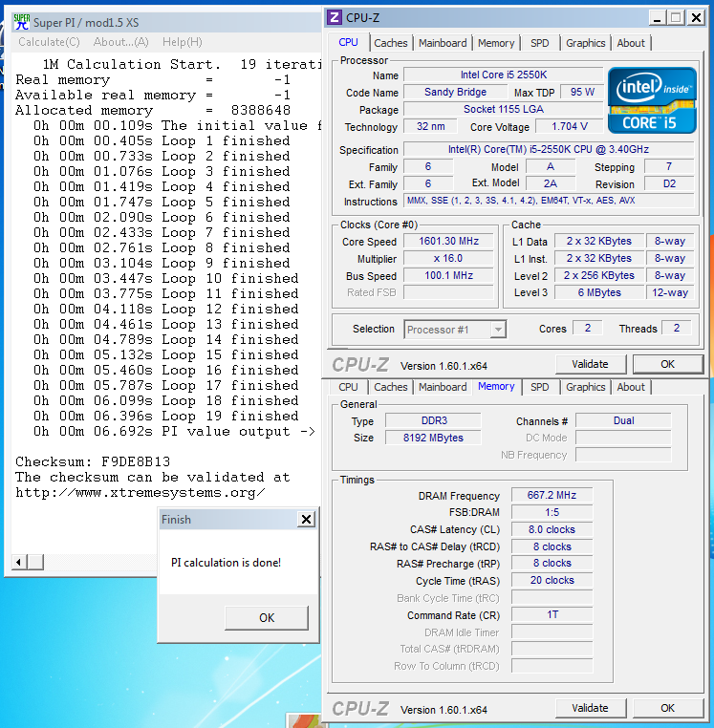Click the memory Type value DDR3
714x728 pixels.
click(433, 421)
